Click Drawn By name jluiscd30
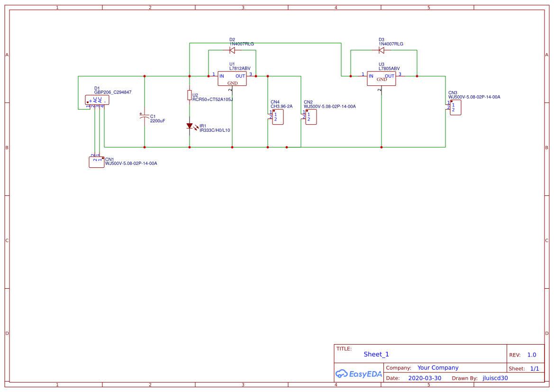Image resolution: width=554 pixels, height=392 pixels. coord(494,378)
